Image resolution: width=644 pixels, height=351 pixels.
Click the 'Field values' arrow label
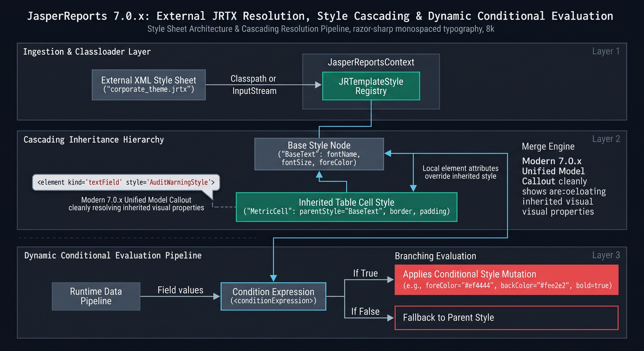click(x=180, y=290)
